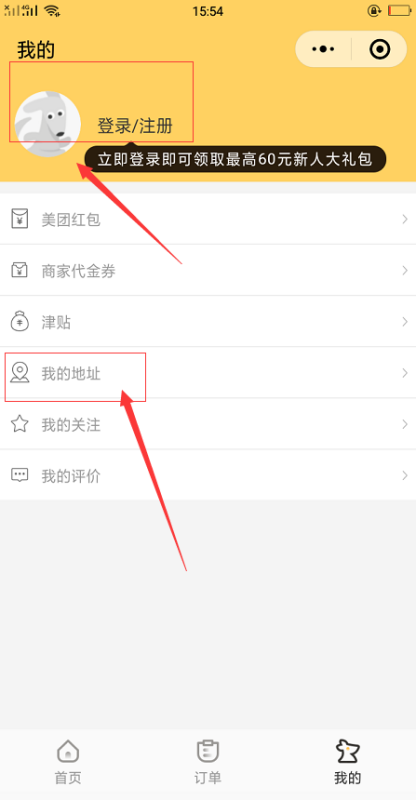Expand 我的关注 row chevron

coord(405,424)
